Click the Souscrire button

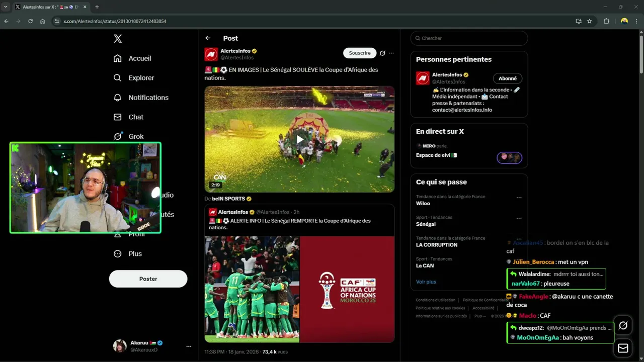(360, 53)
